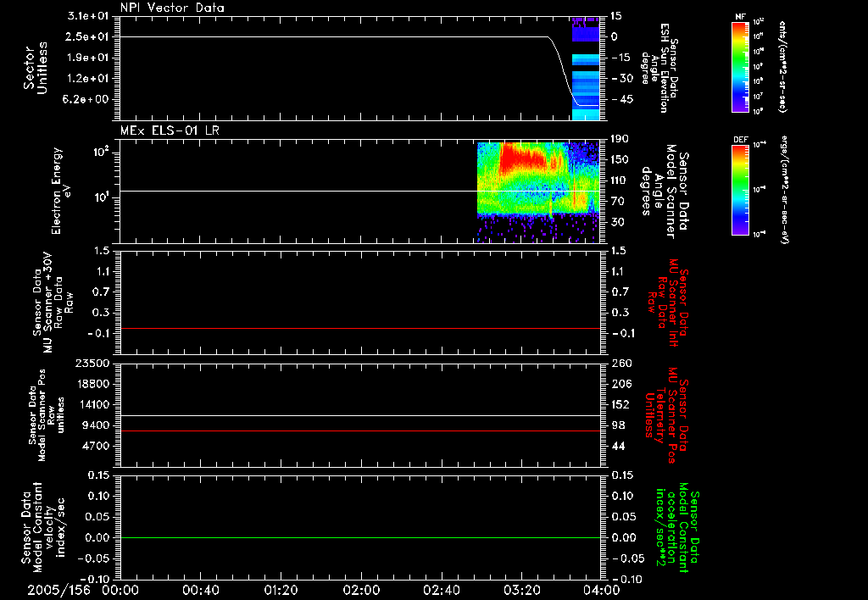
Task: Click the "02:40" time tick label
Action: [x=441, y=590]
